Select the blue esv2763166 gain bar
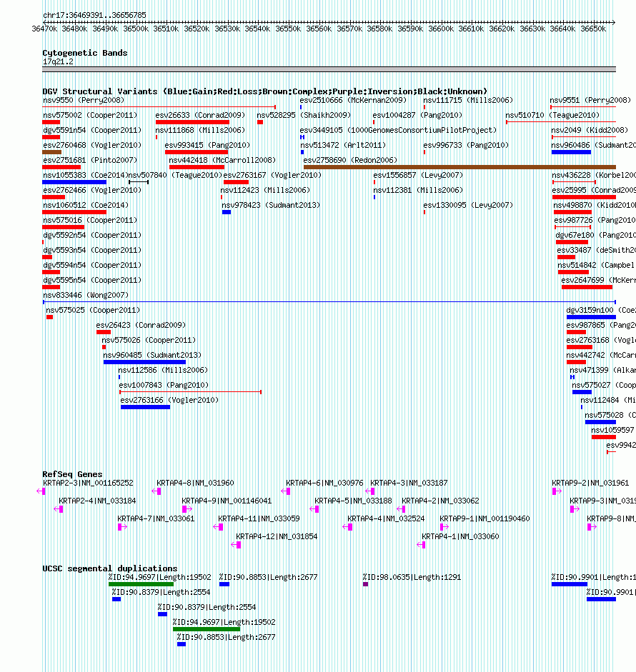 tap(145, 407)
